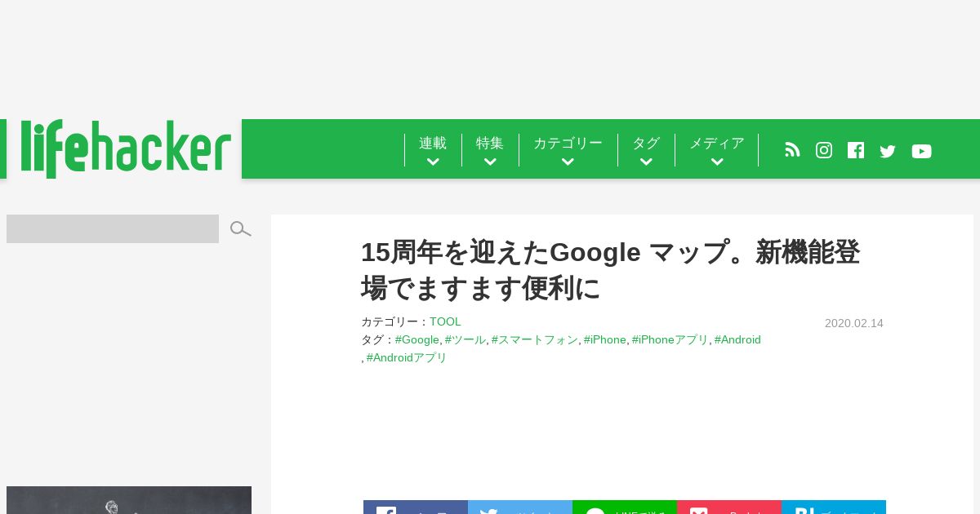Open the Instagram icon in header

click(x=824, y=150)
